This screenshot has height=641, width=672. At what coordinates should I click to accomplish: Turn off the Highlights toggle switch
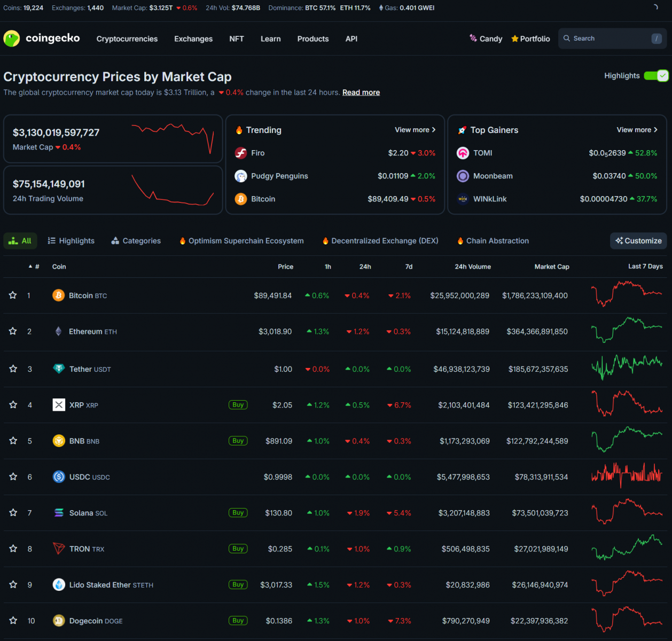[x=656, y=76]
